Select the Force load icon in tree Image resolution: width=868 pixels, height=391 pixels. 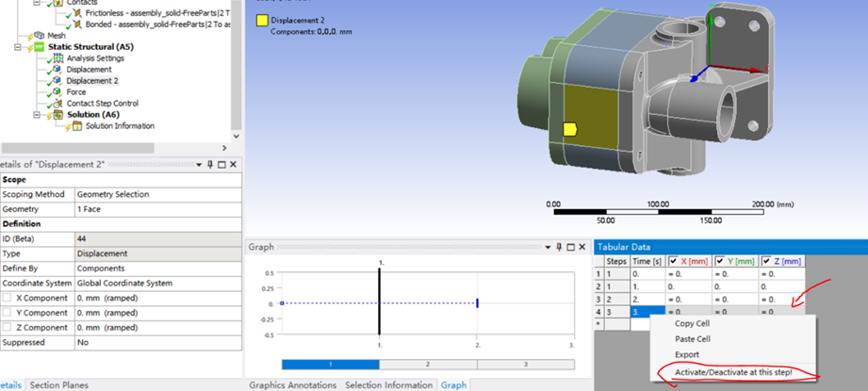click(58, 91)
